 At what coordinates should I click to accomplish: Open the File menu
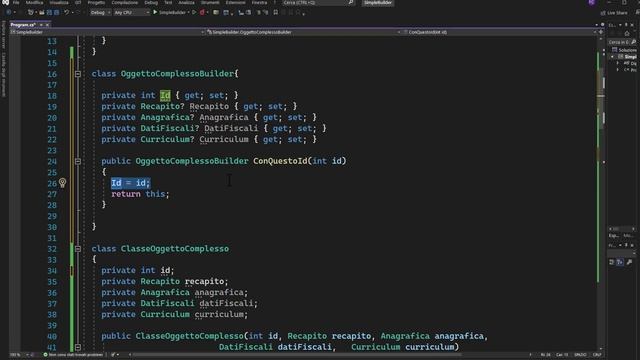tap(16, 2)
